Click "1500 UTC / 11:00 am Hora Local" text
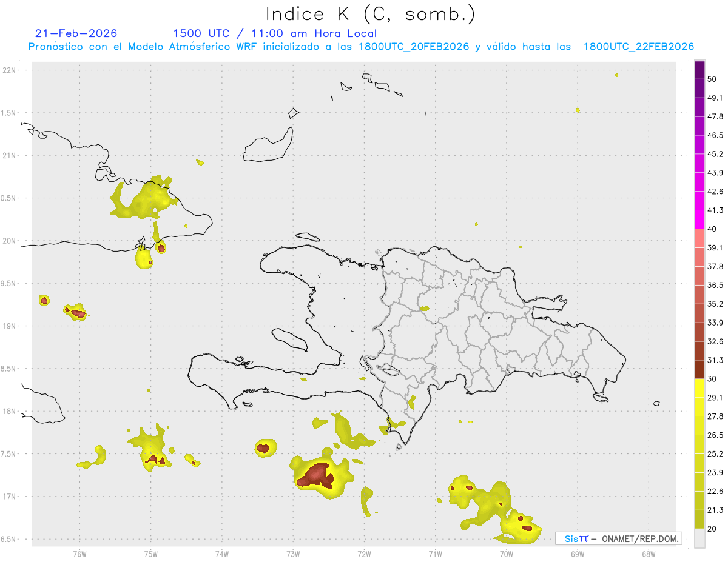Screen dimensions: 728x562 275,33
